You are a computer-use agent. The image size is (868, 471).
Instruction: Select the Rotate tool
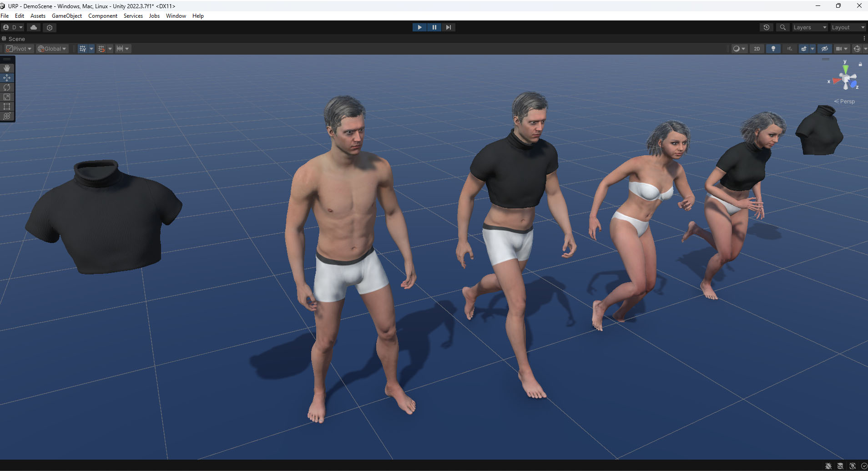coord(7,87)
